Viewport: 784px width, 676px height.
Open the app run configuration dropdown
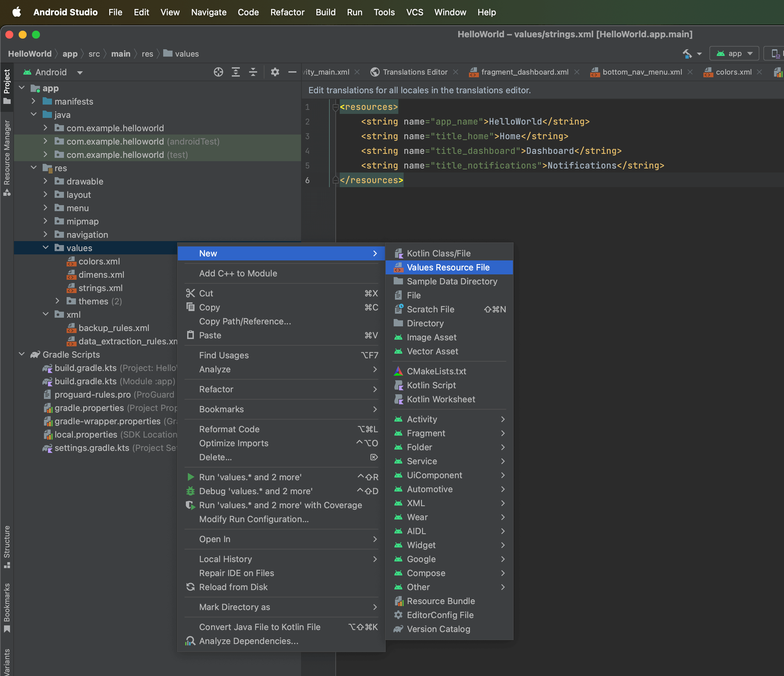tap(734, 54)
